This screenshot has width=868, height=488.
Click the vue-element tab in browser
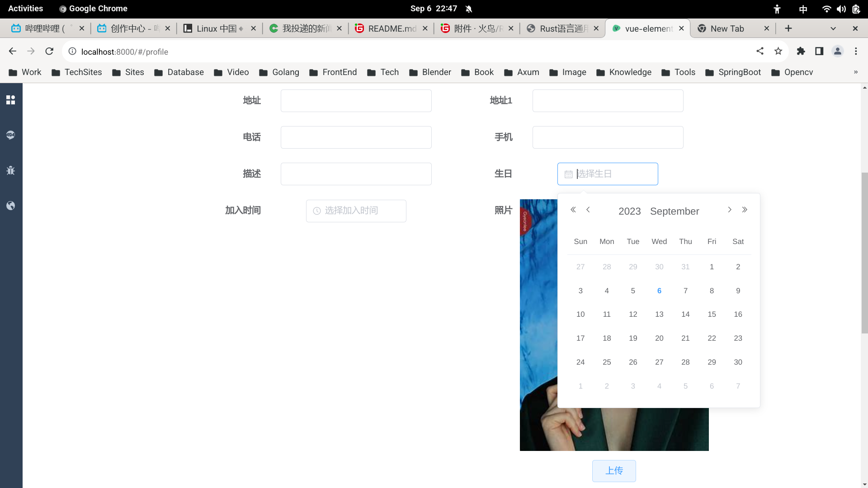pyautogui.click(x=647, y=28)
